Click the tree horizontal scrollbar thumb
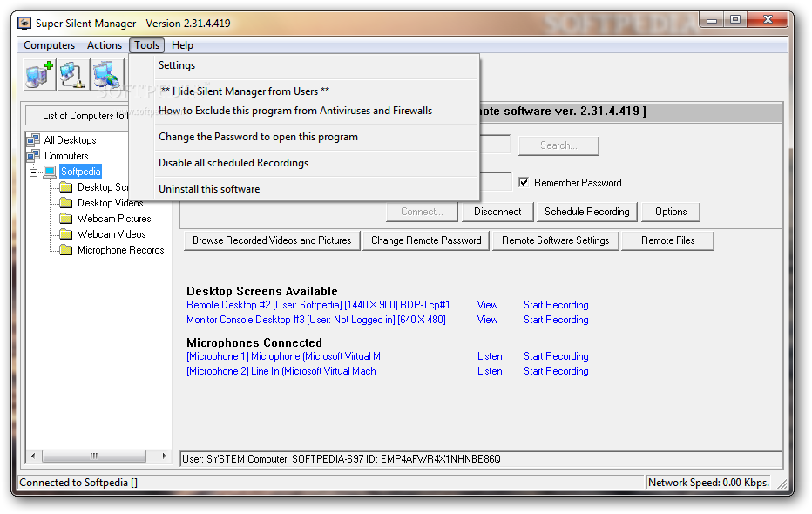This screenshot has width=812, height=514. [x=94, y=456]
